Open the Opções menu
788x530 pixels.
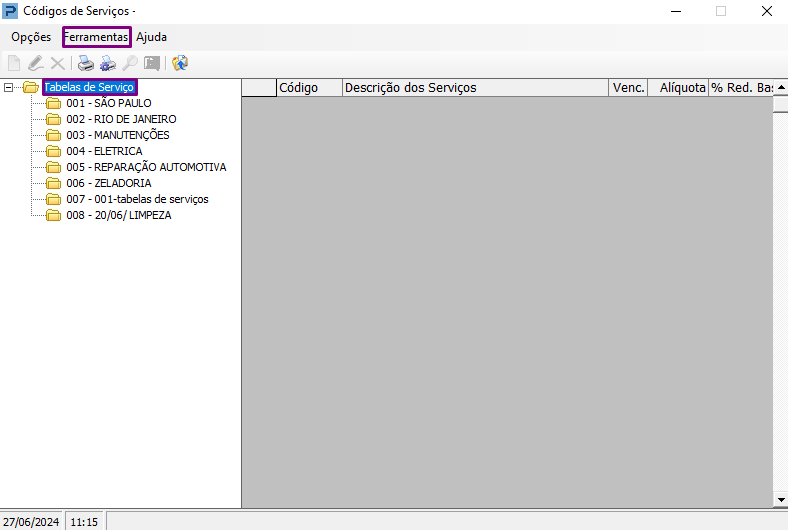pyautogui.click(x=31, y=37)
